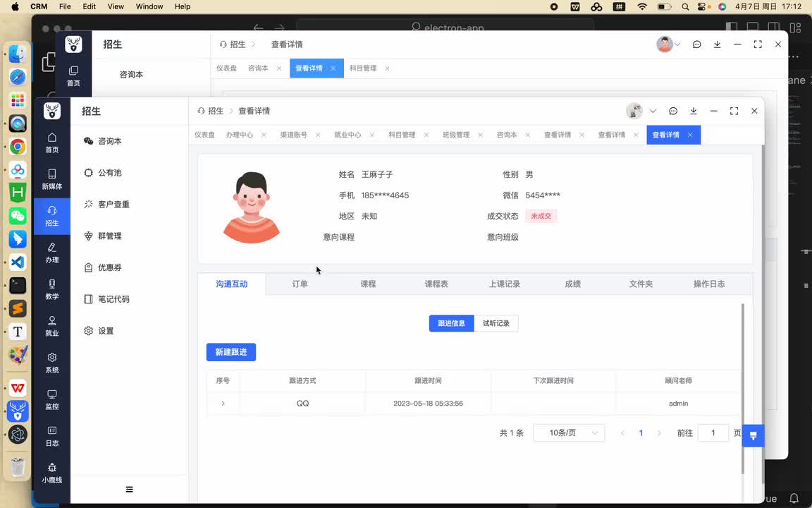812x508 pixels.
Task: Open 仪表盘 tab in front window
Action: (204, 135)
